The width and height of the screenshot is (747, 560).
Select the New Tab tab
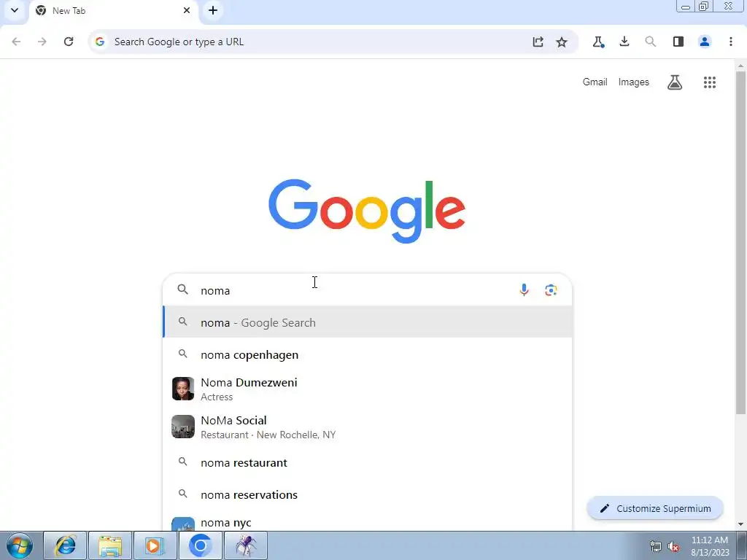113,10
